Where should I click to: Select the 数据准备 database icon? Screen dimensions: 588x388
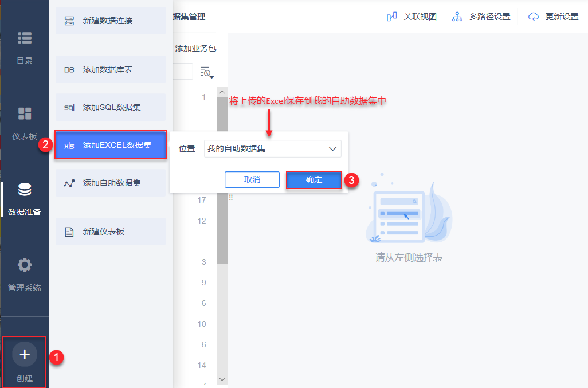25,190
